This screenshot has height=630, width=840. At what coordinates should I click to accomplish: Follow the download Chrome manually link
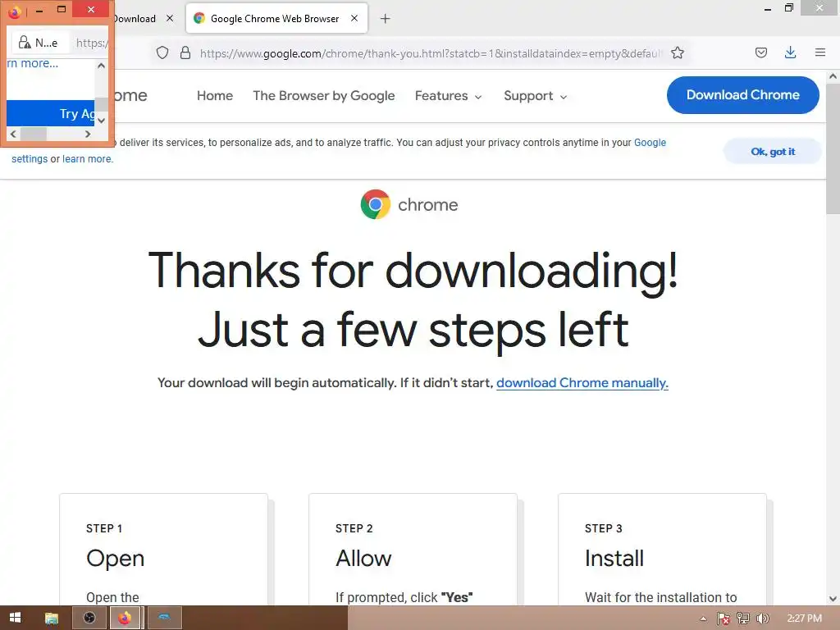(582, 383)
